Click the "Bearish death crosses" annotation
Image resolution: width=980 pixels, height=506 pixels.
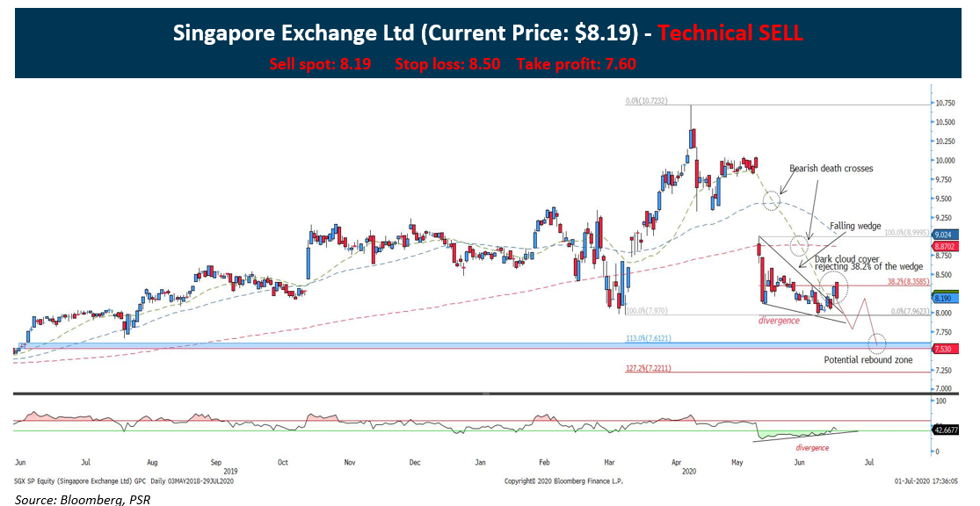click(x=831, y=169)
